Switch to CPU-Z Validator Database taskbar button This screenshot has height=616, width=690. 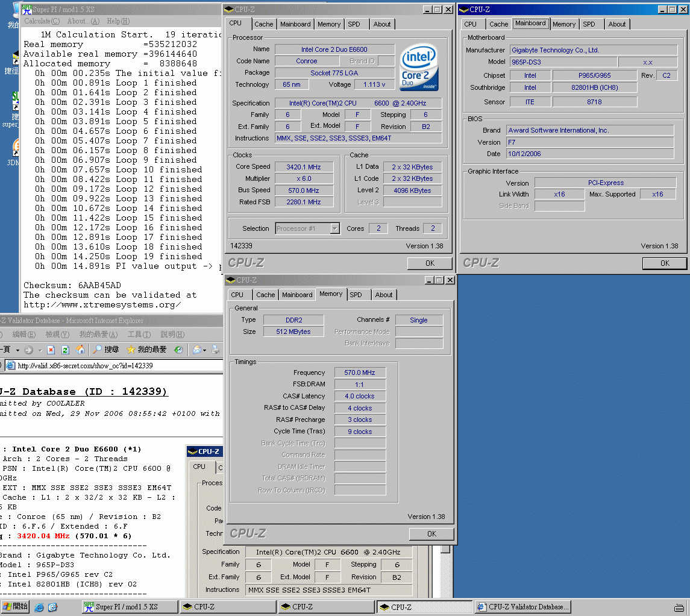click(523, 607)
